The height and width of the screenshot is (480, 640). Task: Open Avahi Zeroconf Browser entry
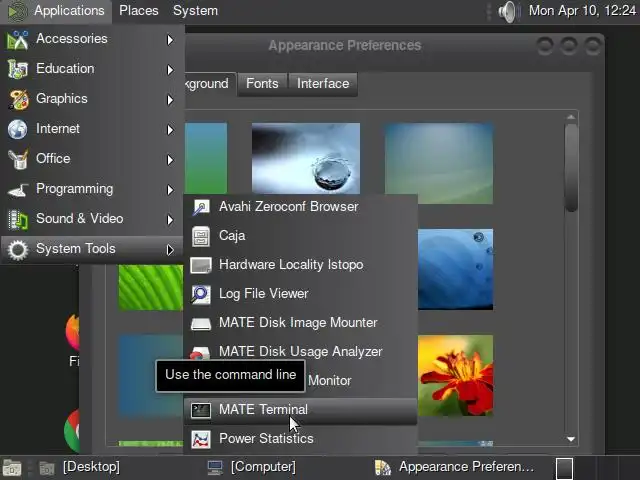point(300,207)
